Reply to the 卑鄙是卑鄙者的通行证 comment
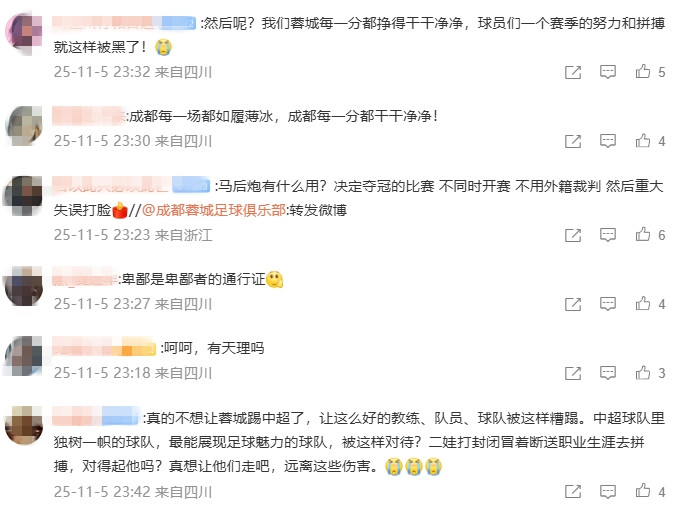The height and width of the screenshot is (506, 680). click(608, 304)
